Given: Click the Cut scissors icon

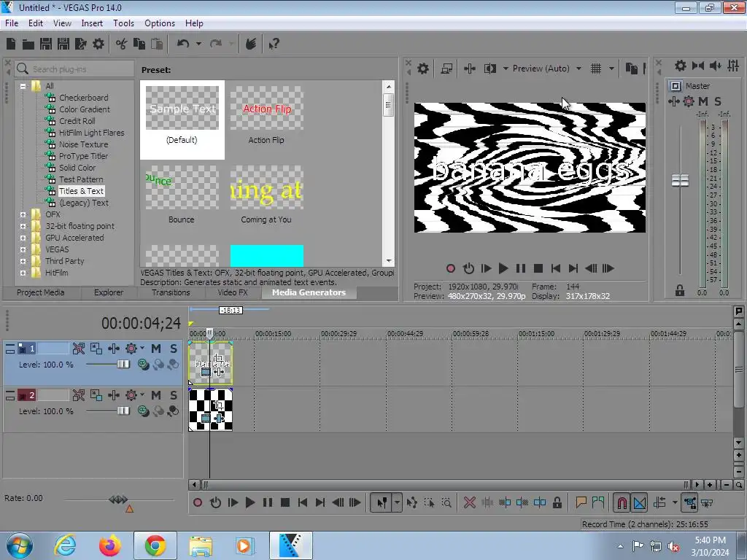Looking at the screenshot, I should tap(122, 44).
